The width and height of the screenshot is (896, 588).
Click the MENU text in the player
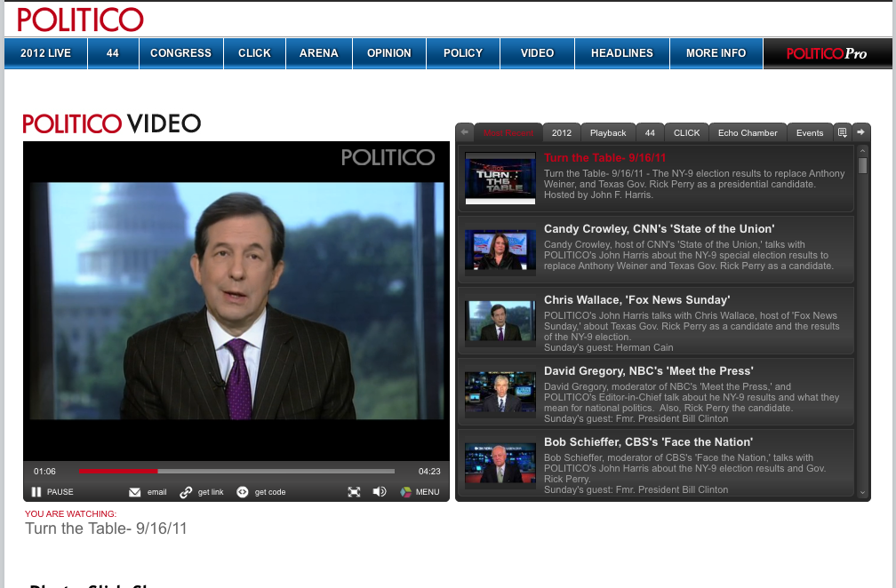[x=428, y=492]
